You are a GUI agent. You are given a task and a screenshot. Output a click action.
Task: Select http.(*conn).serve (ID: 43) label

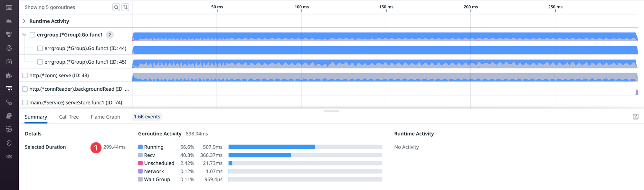pos(59,75)
